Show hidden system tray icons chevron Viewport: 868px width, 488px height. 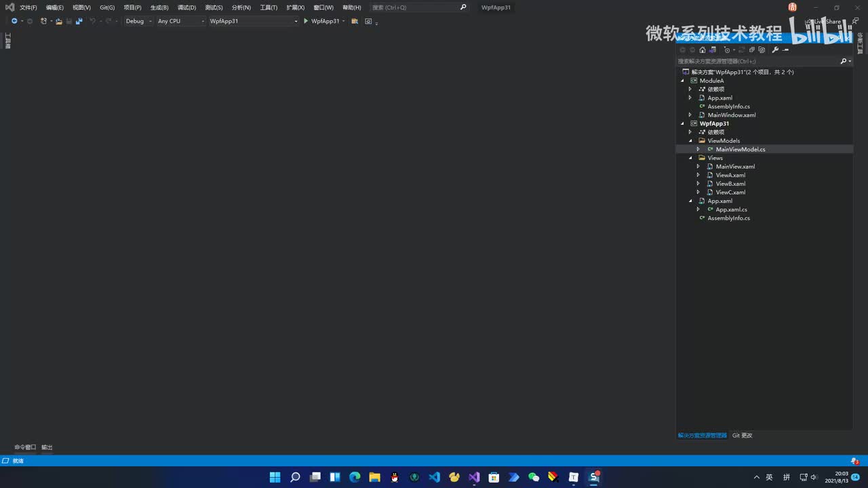[x=757, y=477]
